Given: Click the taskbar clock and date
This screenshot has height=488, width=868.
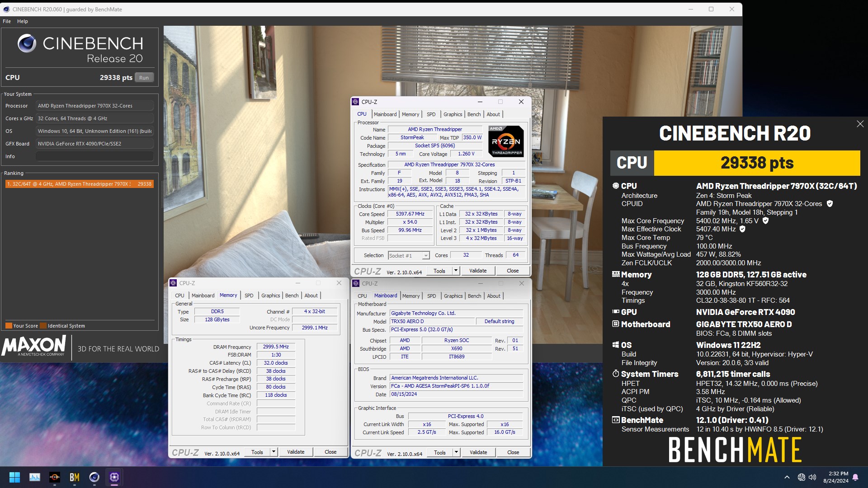Looking at the screenshot, I should pyautogui.click(x=836, y=477).
